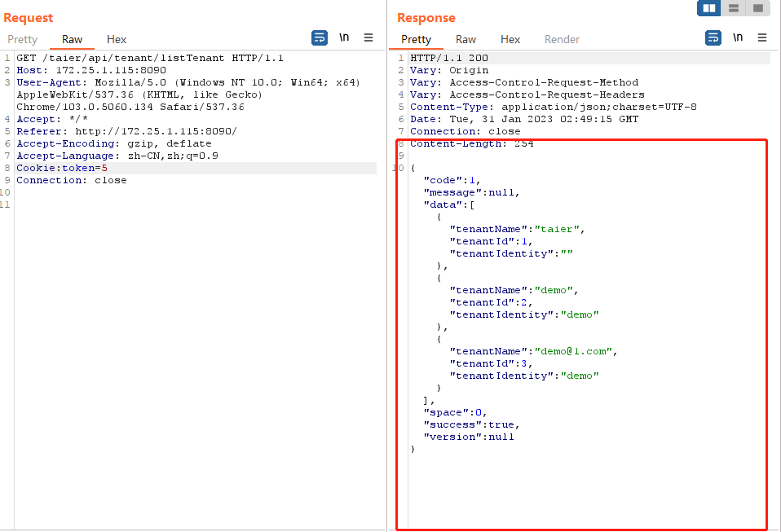Click the GET /taier/api/tenant/listTenant request line
The height and width of the screenshot is (532, 781).
(150, 58)
